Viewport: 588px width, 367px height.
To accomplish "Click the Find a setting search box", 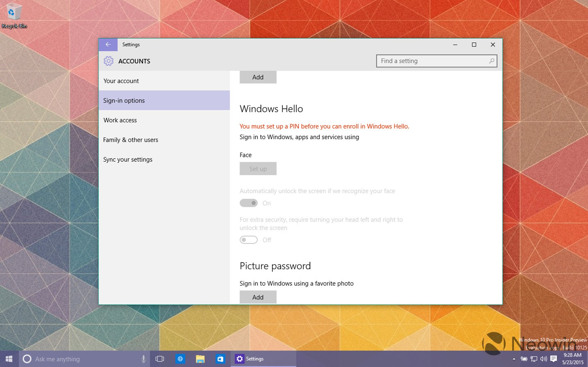I will click(x=431, y=61).
